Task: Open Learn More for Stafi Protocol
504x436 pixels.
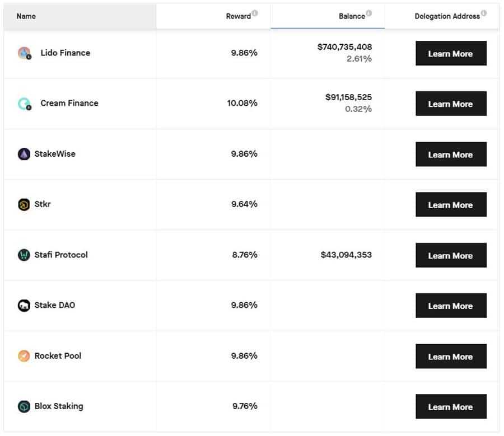Action: point(451,255)
